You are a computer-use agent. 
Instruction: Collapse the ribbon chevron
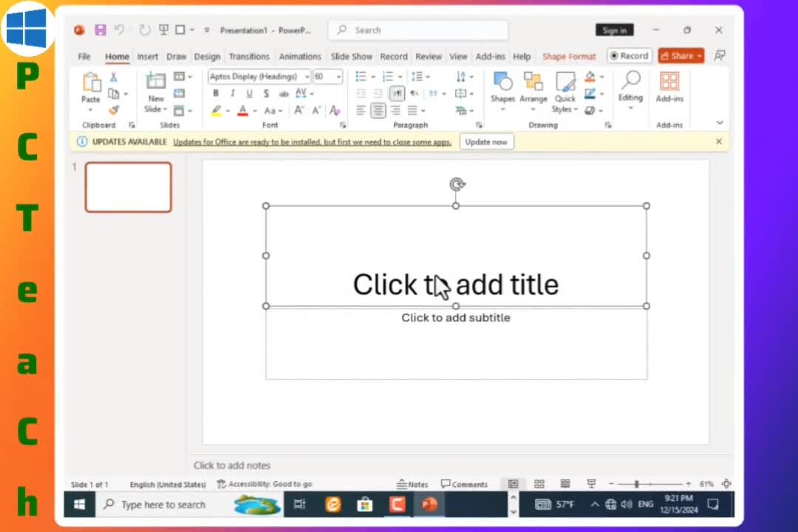pos(720,123)
